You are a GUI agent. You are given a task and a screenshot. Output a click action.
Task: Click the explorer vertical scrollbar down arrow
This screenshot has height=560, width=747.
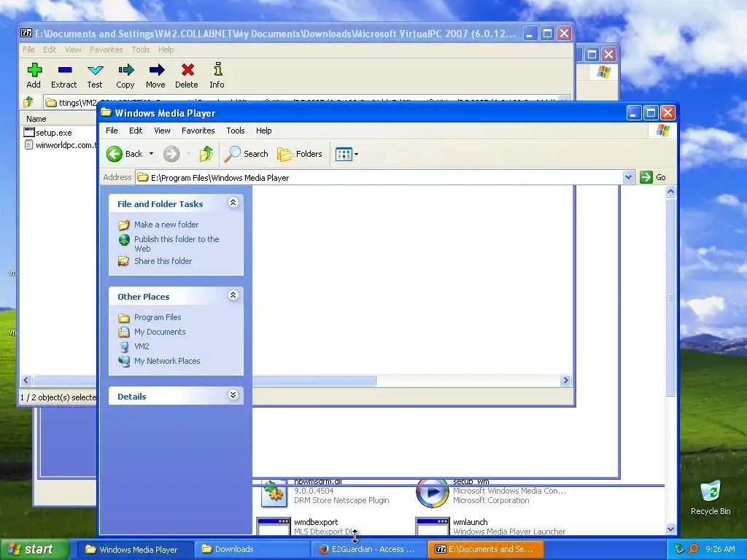click(670, 529)
